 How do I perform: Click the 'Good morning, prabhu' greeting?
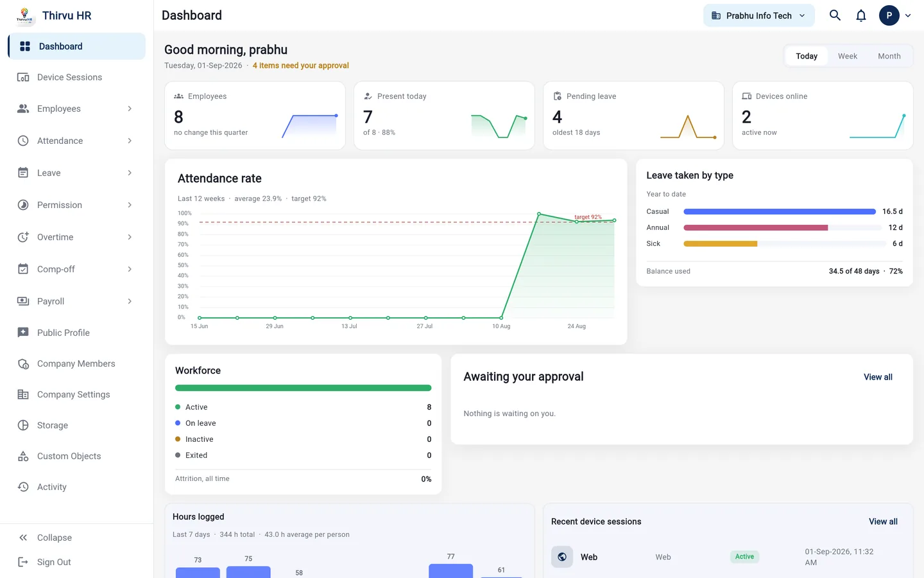pos(226,49)
